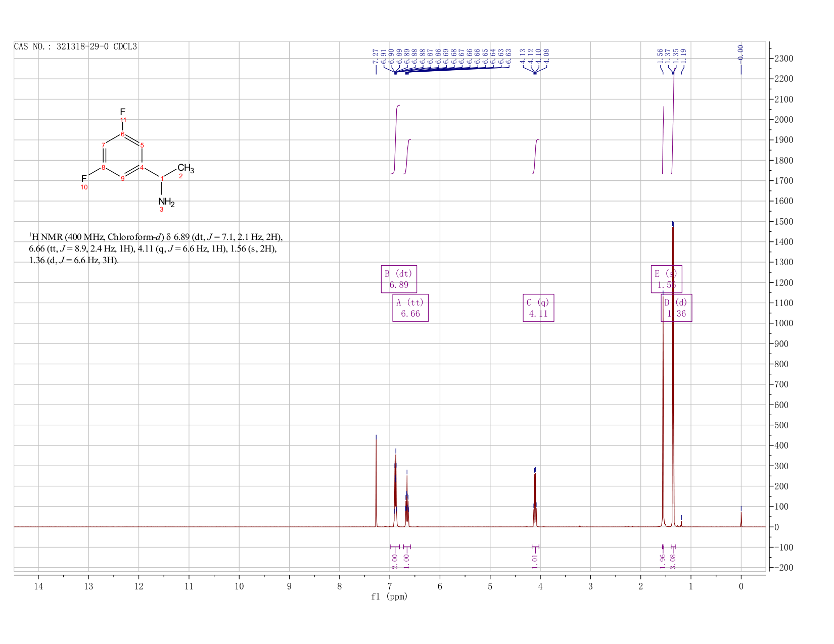Click the 3.08 integral value under the 1.36 peak
This screenshot has width=834, height=644.
pyautogui.click(x=673, y=561)
